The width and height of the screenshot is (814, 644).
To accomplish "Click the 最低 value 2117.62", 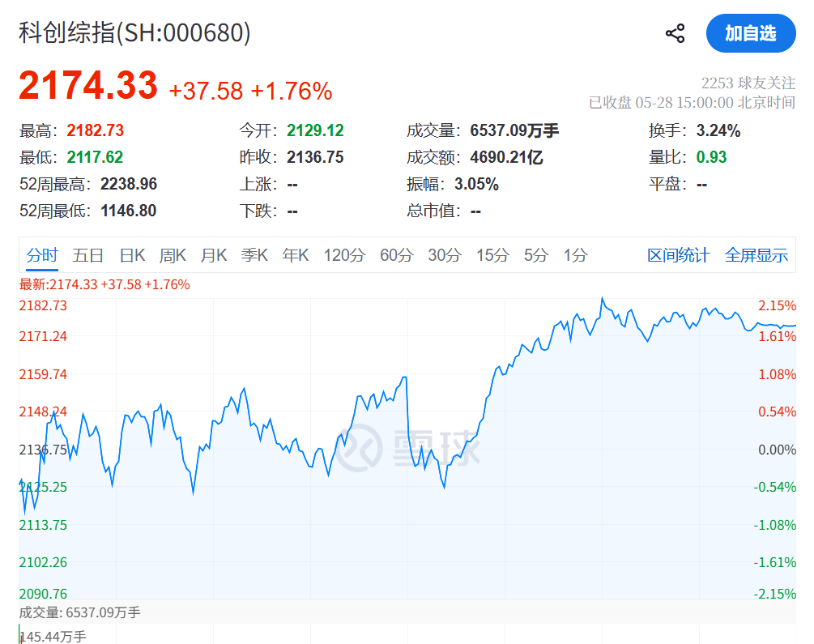I will click(x=95, y=157).
